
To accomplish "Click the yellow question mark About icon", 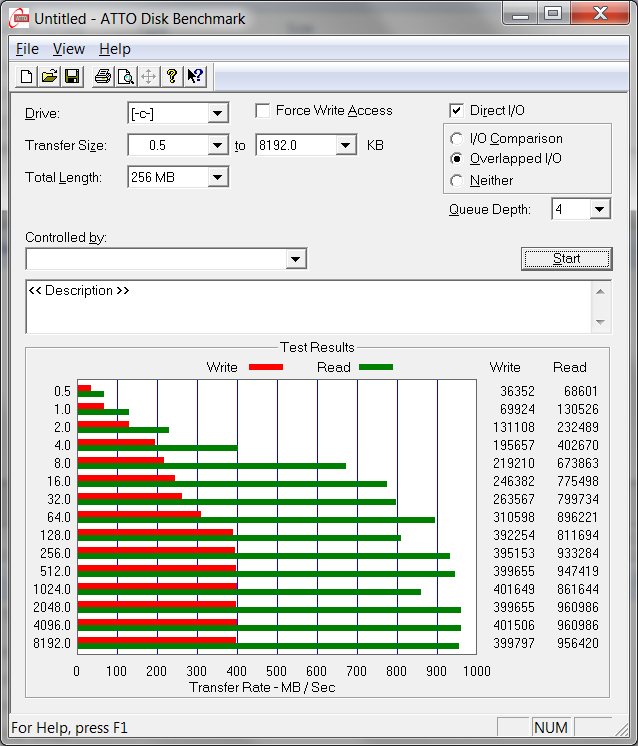I will [172, 76].
